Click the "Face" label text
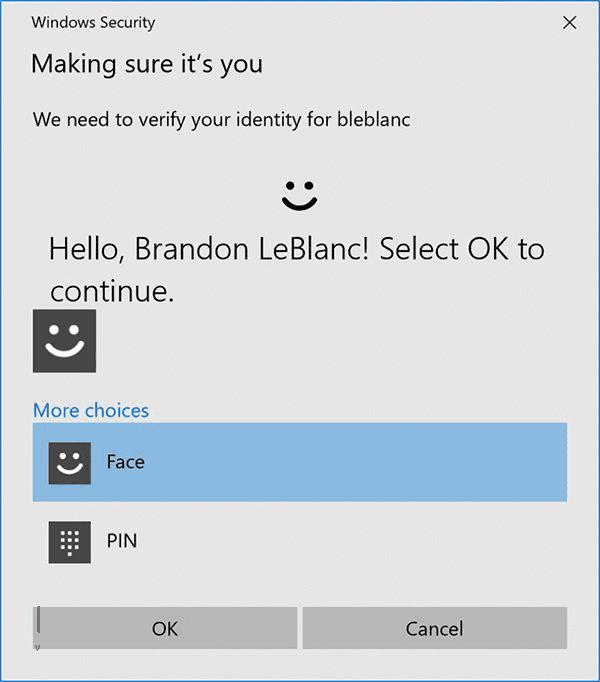The height and width of the screenshot is (682, 600). click(x=126, y=463)
